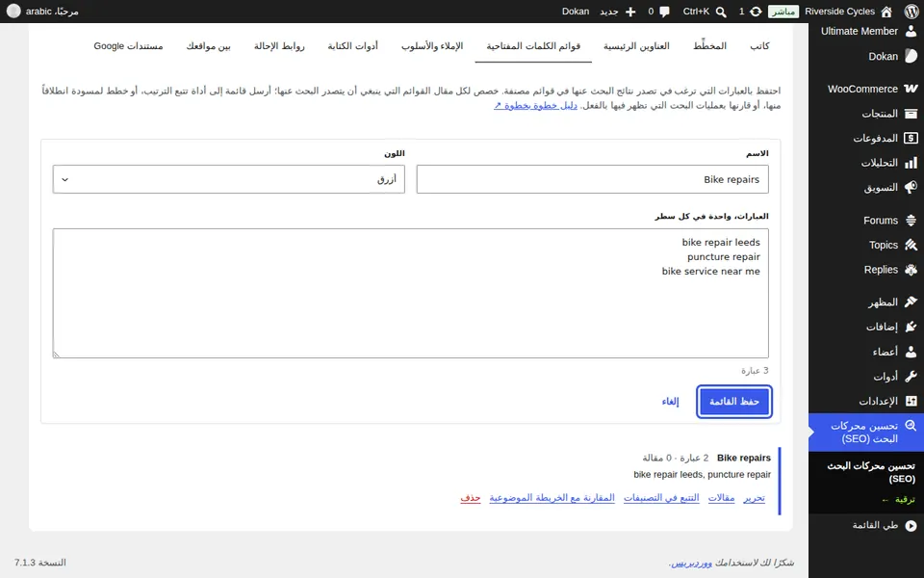This screenshot has width=924, height=578.
Task: Click the marketing megaphone icon (التسويق)
Action: pyautogui.click(x=911, y=188)
